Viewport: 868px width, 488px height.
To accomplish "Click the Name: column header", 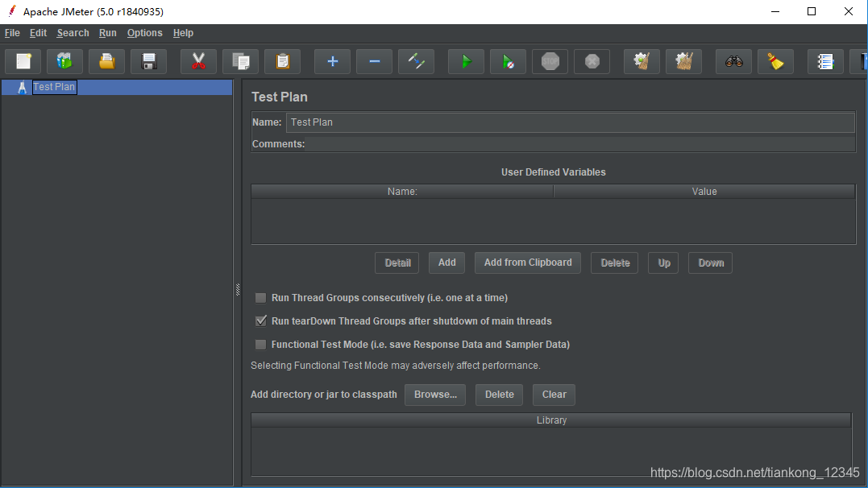I will [x=402, y=192].
